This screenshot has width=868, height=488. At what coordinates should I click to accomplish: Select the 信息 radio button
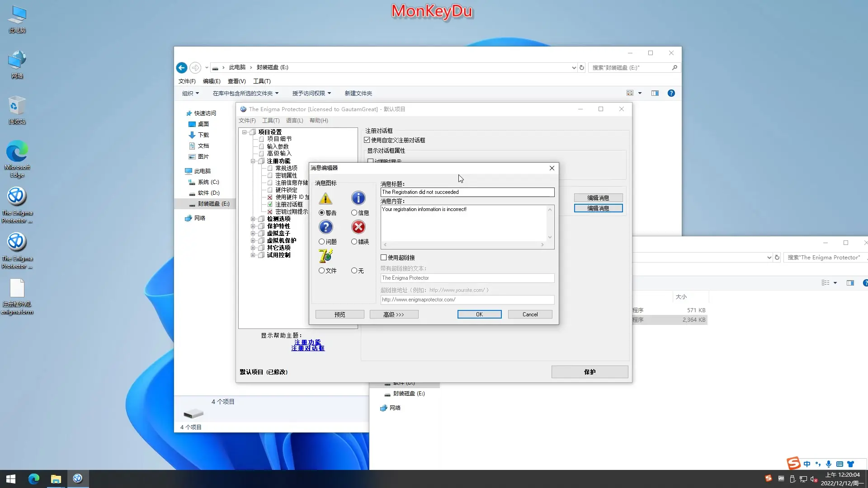360,213
